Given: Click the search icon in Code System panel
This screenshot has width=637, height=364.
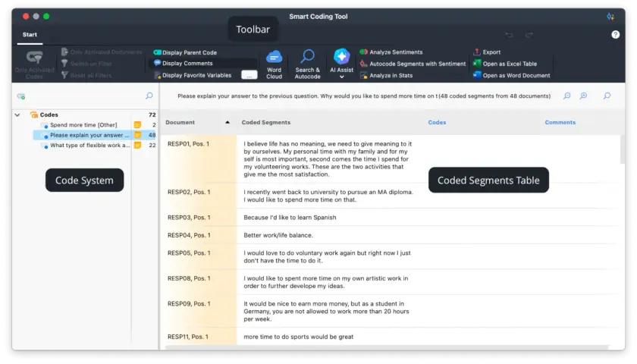Looking at the screenshot, I should [x=149, y=96].
